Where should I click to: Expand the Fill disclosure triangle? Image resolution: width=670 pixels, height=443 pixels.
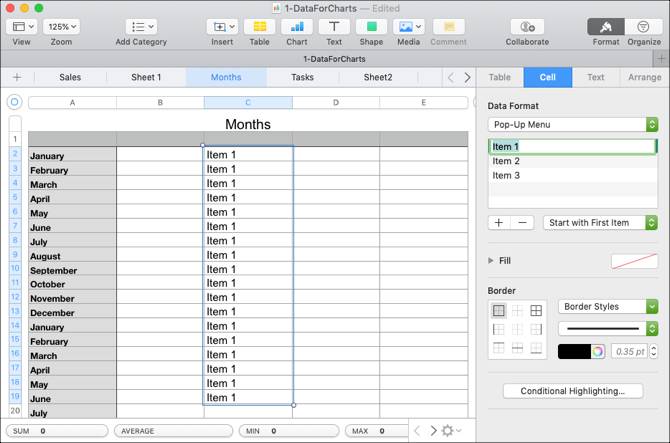point(491,261)
